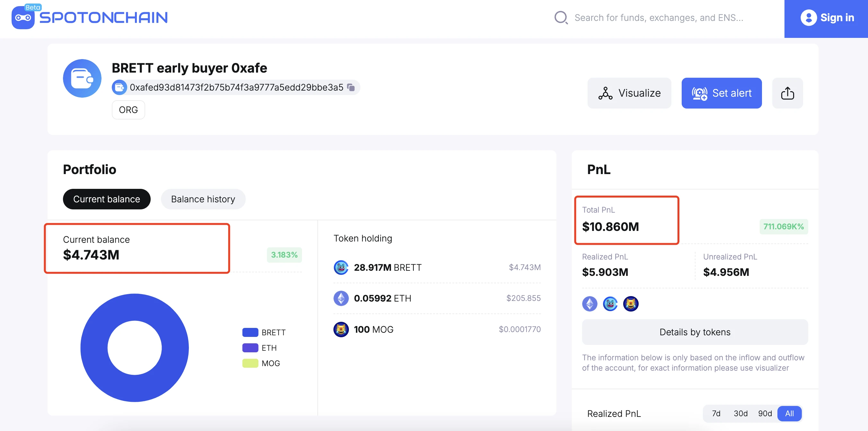Click the large wallet avatar icon
This screenshot has height=431, width=868.
click(82, 78)
